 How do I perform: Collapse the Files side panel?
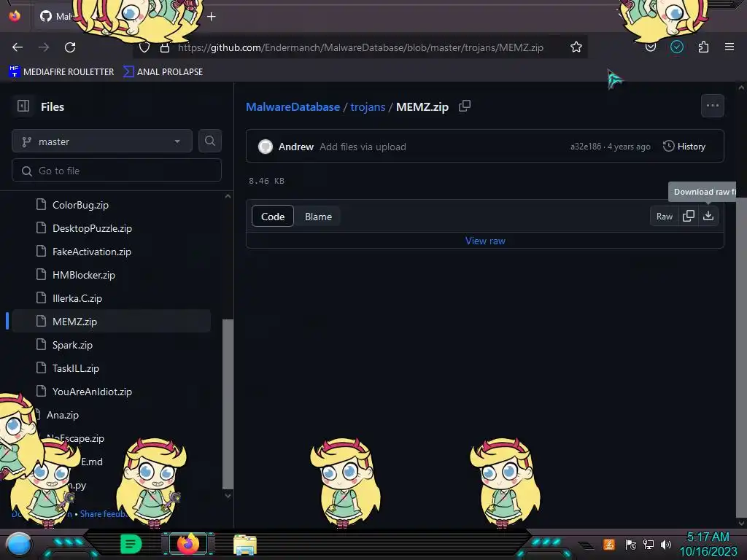23,106
